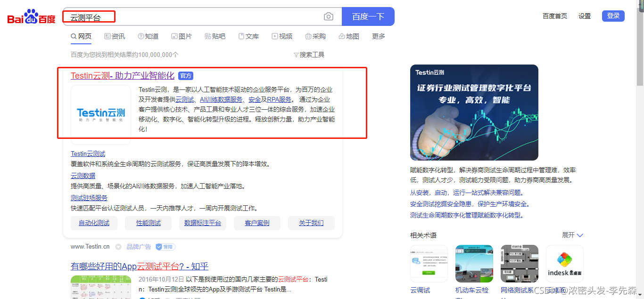Open 设置 menu
This screenshot has width=644, height=299.
(x=585, y=16)
